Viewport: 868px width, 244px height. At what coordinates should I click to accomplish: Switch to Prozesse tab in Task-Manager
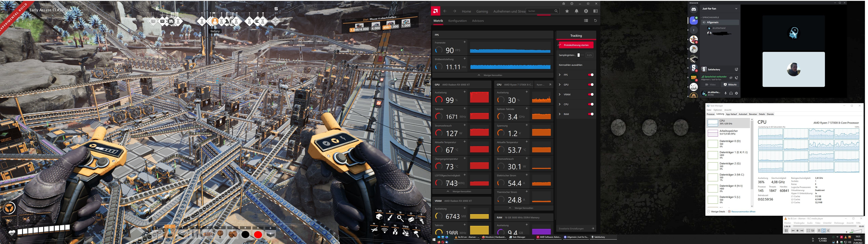(711, 114)
